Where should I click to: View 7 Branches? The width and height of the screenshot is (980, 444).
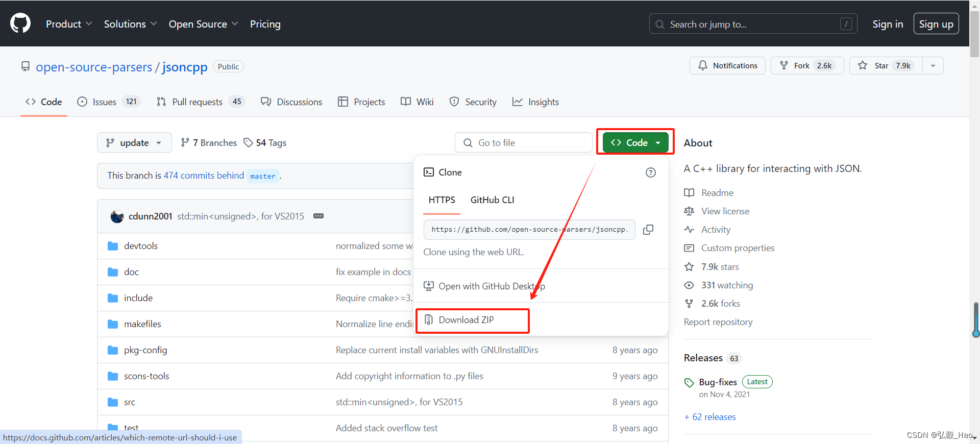coord(209,143)
